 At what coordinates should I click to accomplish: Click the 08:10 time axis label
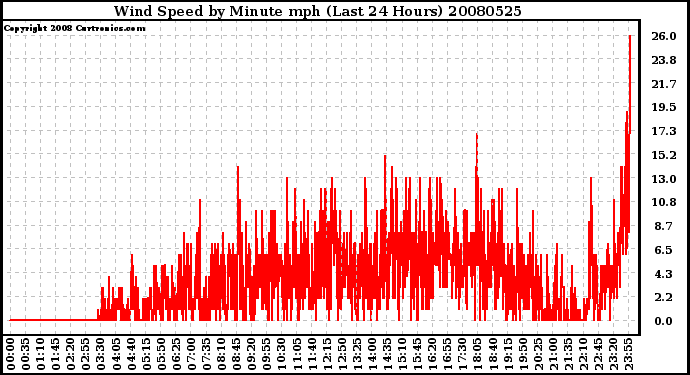click(221, 354)
